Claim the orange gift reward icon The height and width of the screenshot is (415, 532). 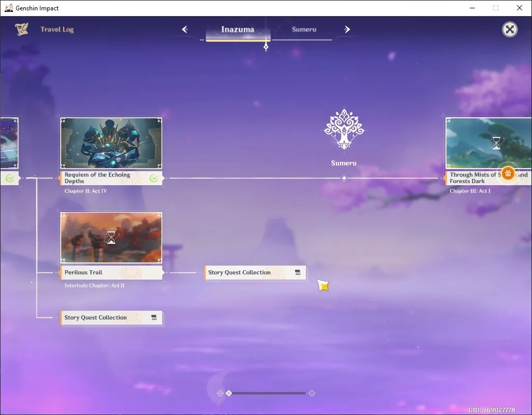pos(508,173)
